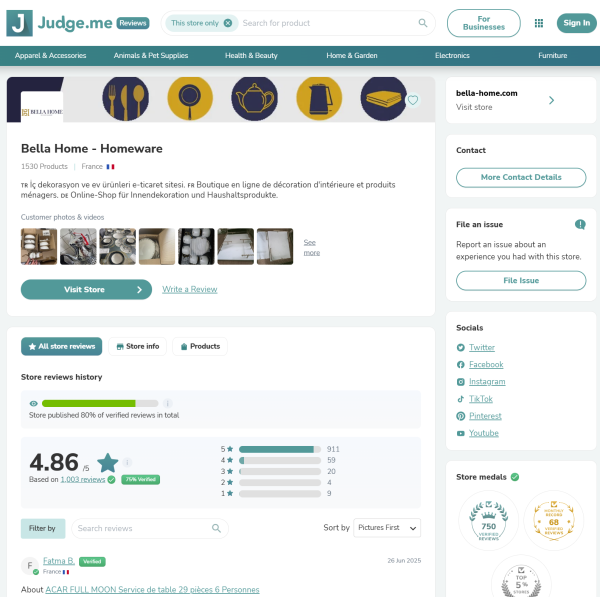
Task: Click the Top 5% stores medal
Action: [x=521, y=578]
